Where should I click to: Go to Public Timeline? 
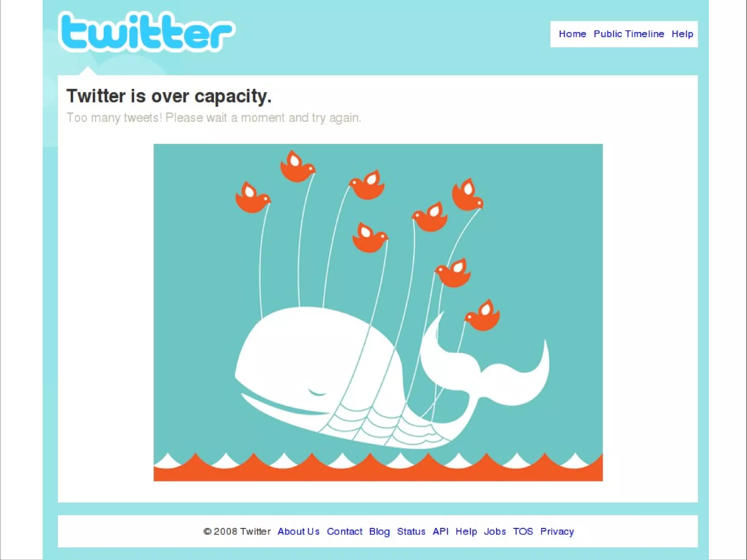click(x=629, y=34)
